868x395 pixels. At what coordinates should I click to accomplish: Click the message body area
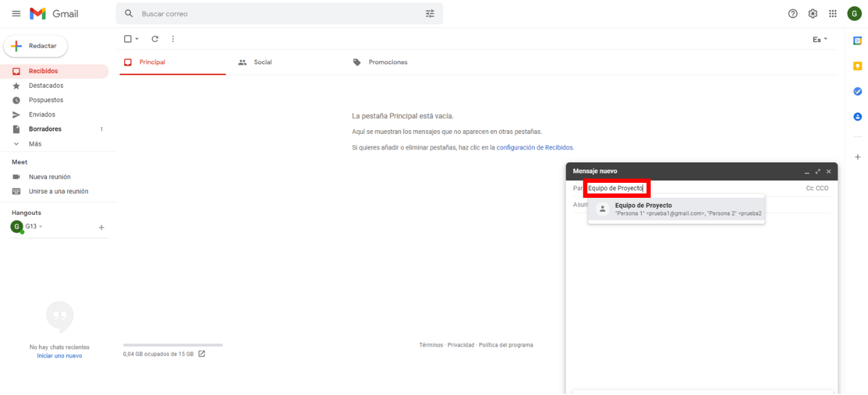click(x=701, y=300)
